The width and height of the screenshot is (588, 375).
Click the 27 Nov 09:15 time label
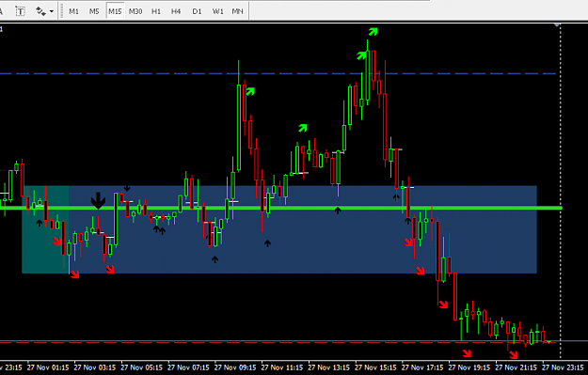point(235,367)
